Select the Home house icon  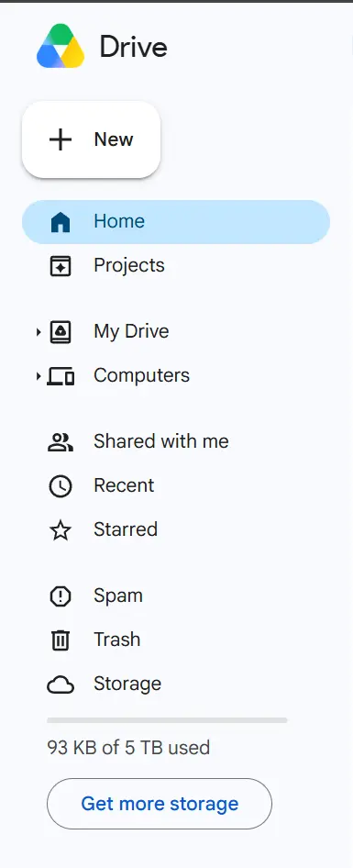coord(61,222)
